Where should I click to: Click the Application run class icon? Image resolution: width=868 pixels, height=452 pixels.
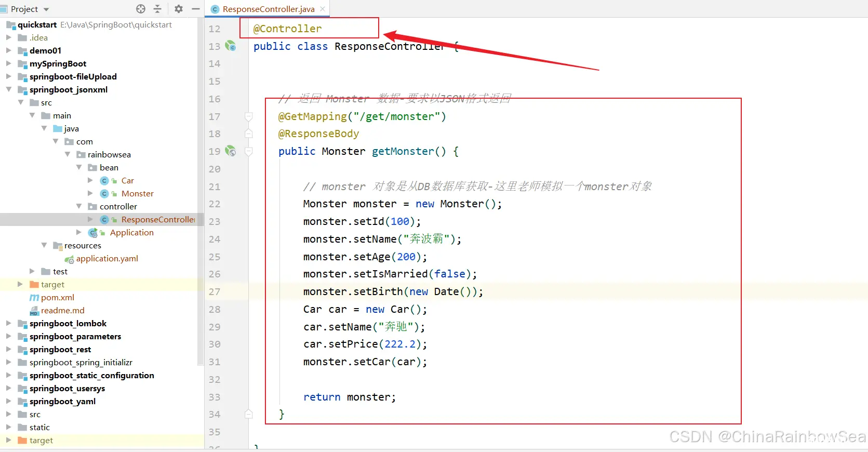pyautogui.click(x=93, y=232)
